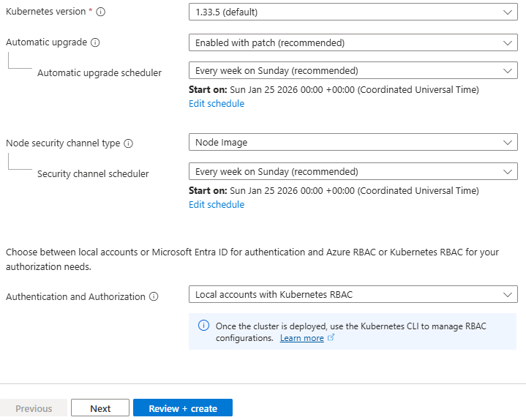
Task: Open the Security channel scheduler dropdown
Action: click(353, 172)
